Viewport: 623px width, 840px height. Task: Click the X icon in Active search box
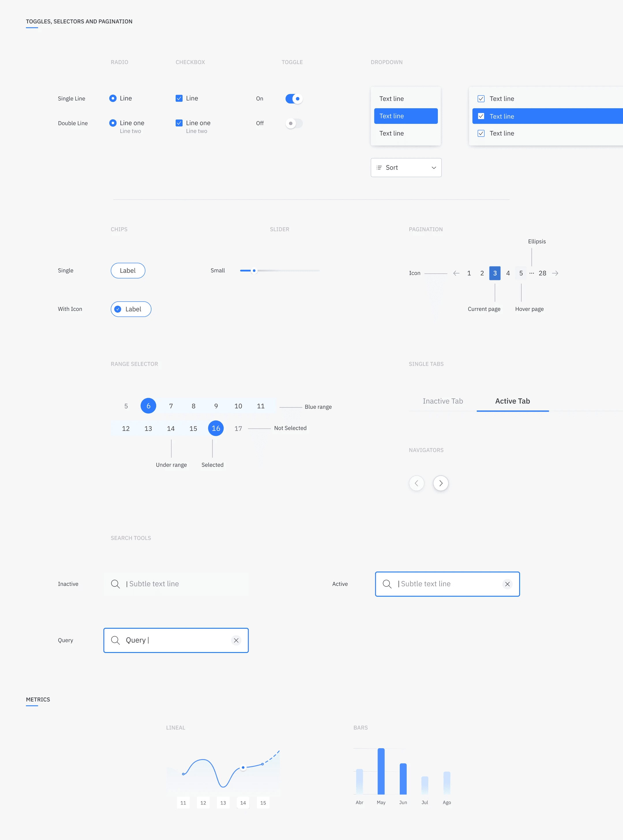(507, 584)
